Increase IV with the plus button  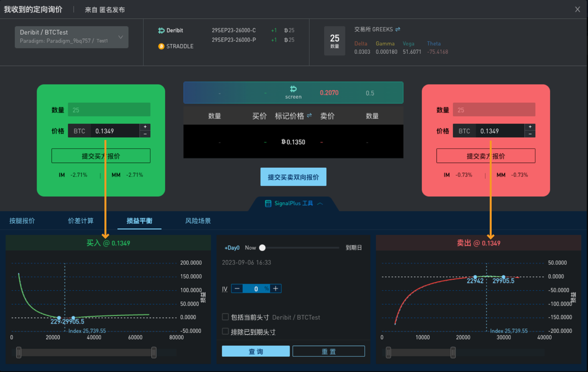[275, 289]
